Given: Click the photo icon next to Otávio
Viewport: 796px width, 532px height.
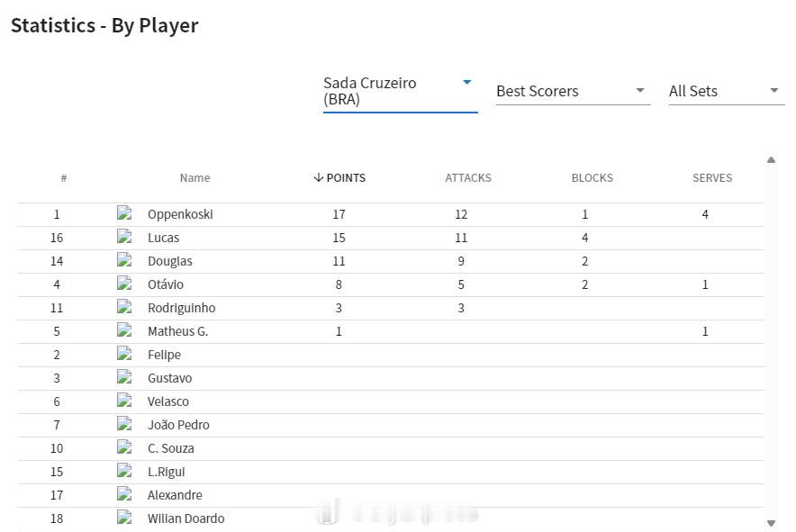Looking at the screenshot, I should 124,284.
